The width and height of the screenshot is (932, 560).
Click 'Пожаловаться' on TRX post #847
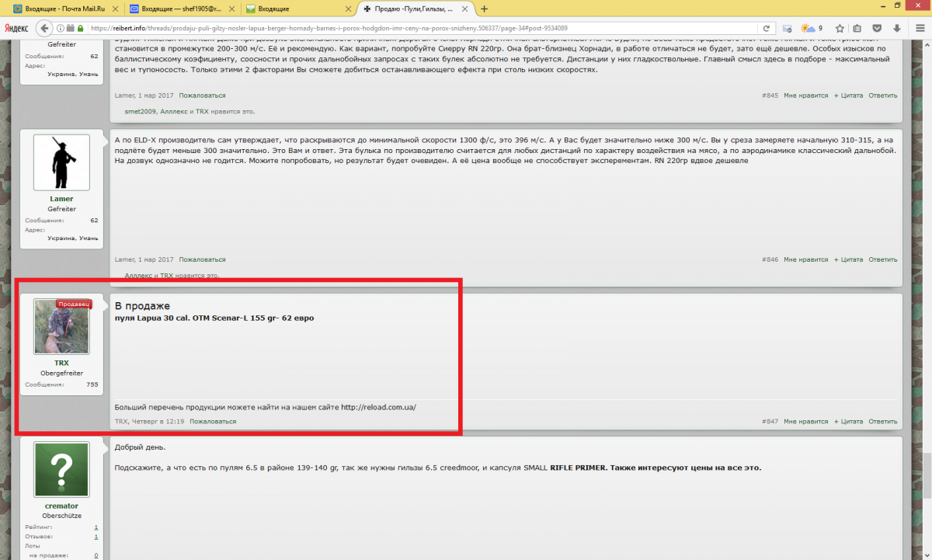click(x=213, y=422)
